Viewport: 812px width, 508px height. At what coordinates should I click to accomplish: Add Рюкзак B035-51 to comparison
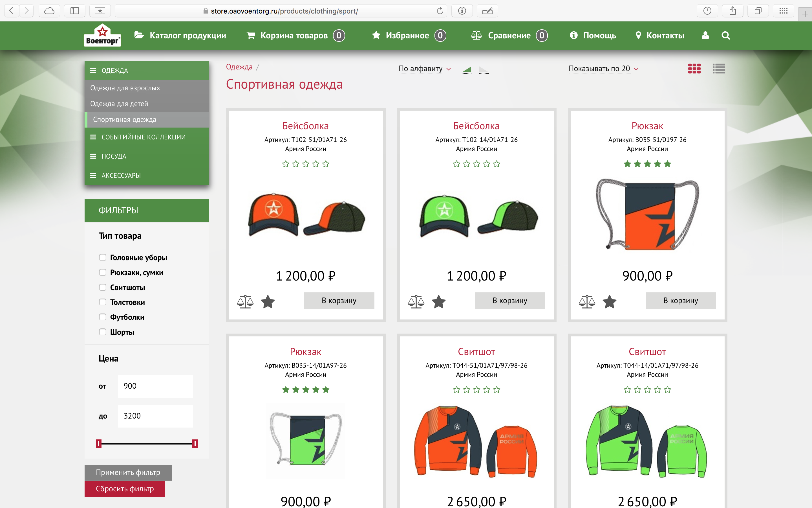click(x=587, y=301)
